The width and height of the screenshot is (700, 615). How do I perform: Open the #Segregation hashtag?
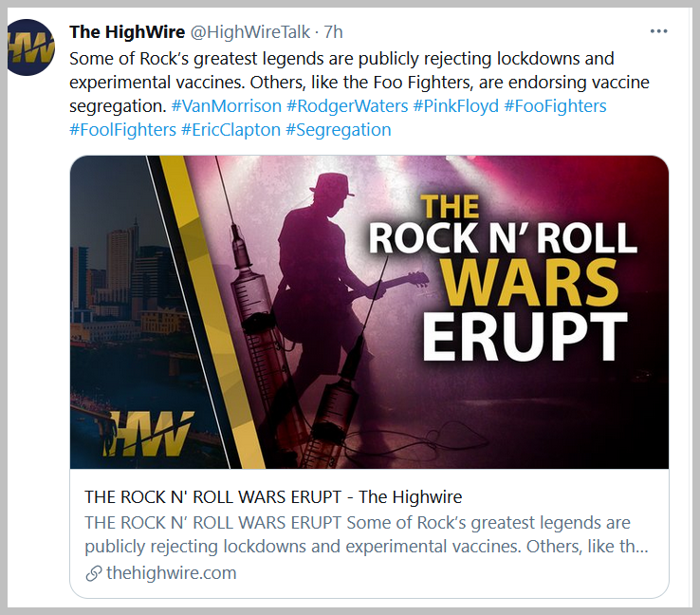[x=339, y=130]
